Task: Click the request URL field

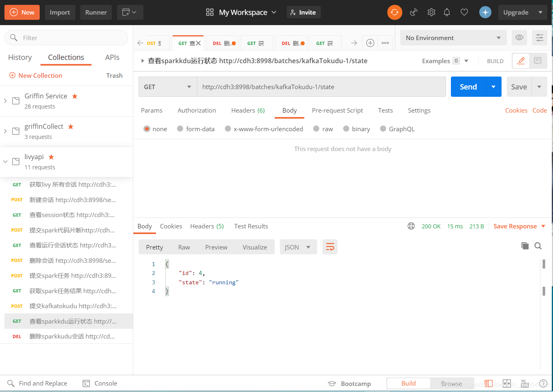Action: tap(321, 87)
